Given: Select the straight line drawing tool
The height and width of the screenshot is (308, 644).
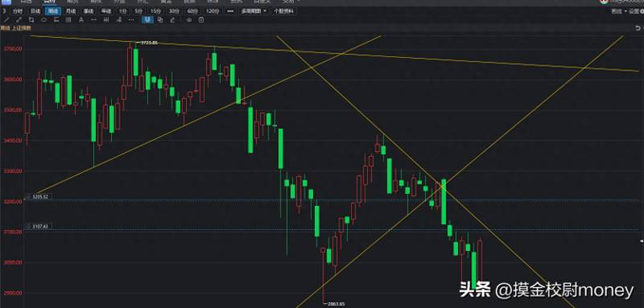Looking at the screenshot, I should [6, 19].
